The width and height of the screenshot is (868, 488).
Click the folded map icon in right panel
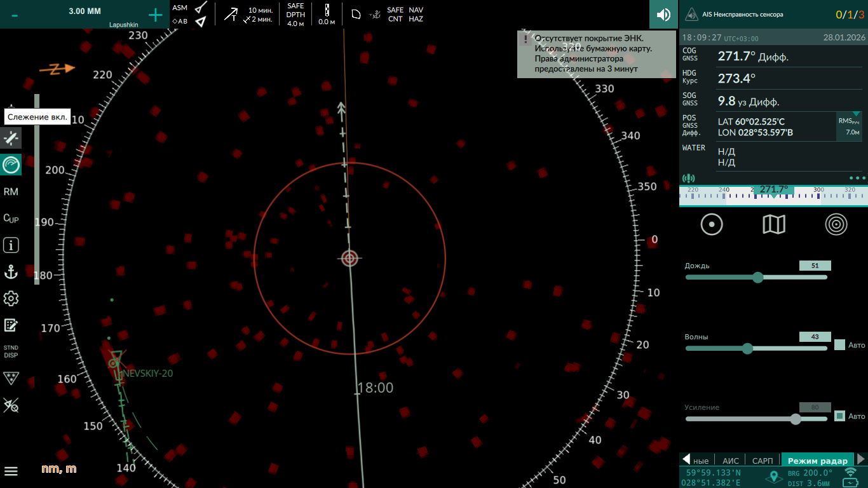pos(773,224)
